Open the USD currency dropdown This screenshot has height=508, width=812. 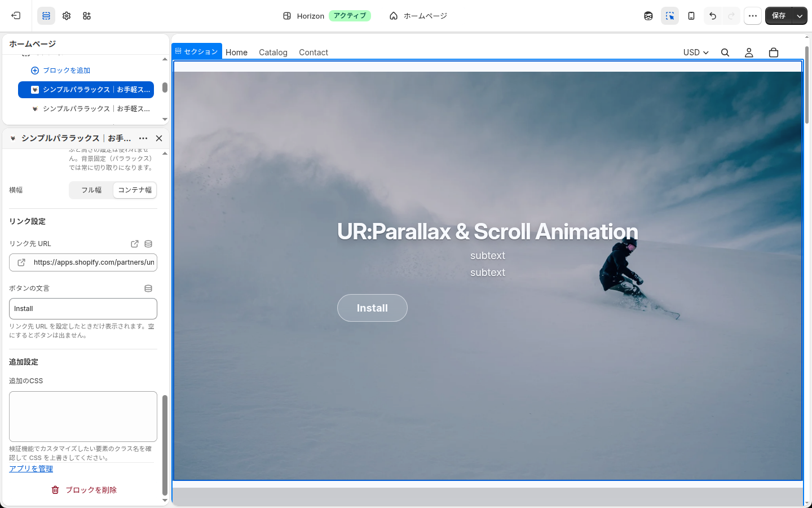(696, 52)
